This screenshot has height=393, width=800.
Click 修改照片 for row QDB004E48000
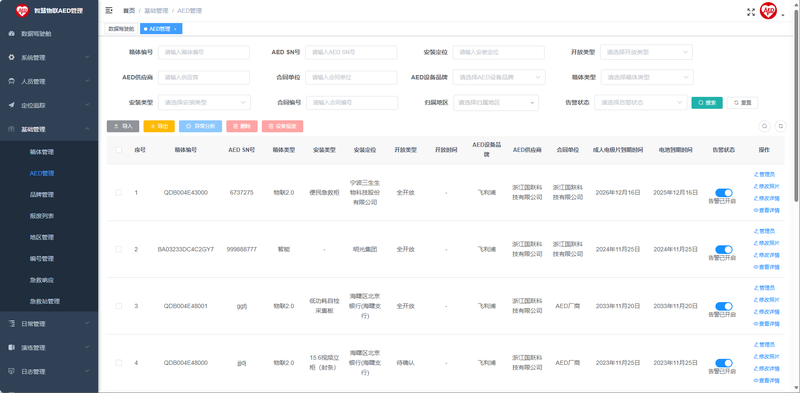pos(766,356)
